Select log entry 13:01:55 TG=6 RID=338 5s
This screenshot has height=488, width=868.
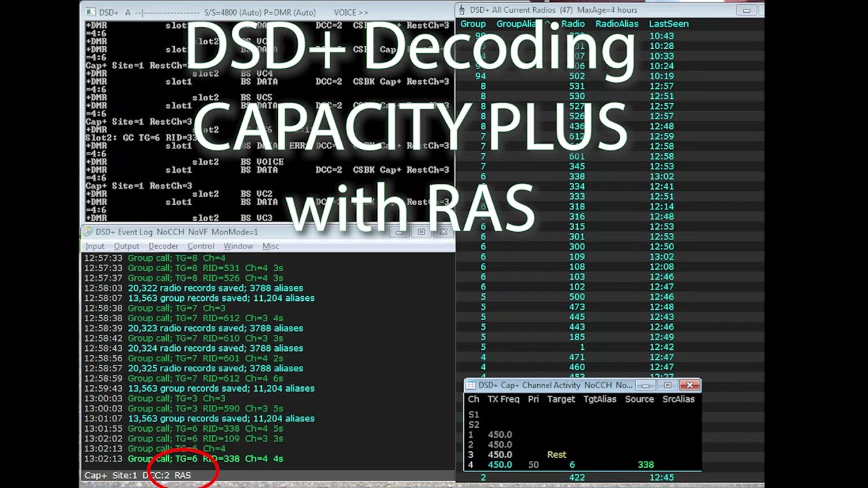coord(184,428)
